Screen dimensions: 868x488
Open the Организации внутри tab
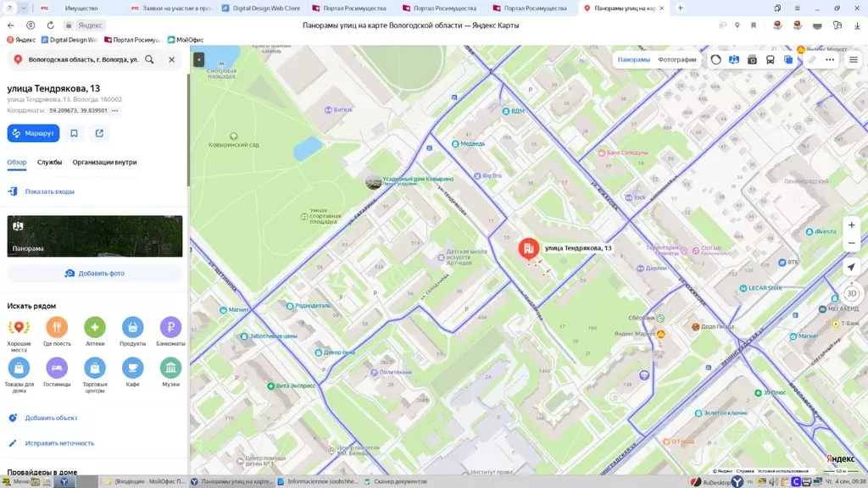104,162
